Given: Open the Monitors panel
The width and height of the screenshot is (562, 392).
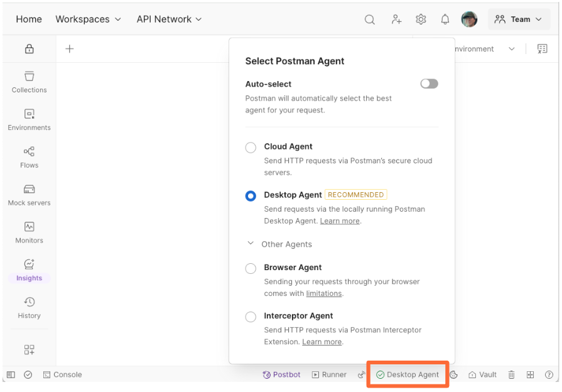Looking at the screenshot, I should [x=28, y=233].
